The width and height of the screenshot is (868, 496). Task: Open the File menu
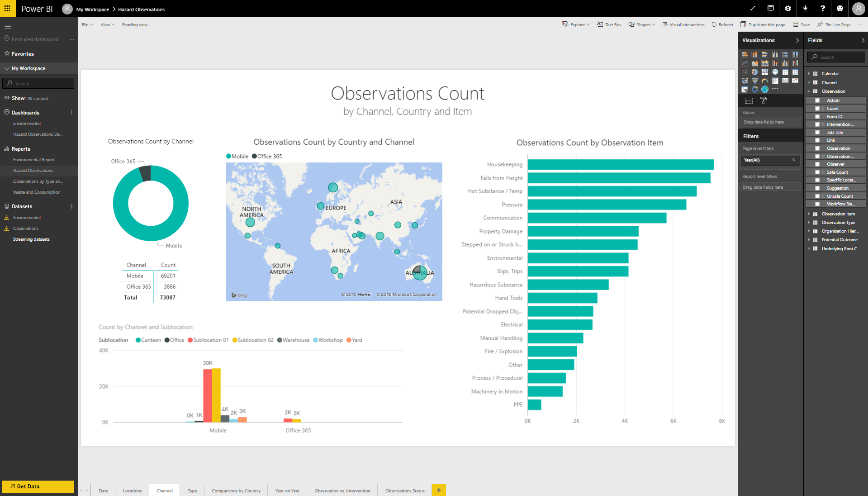pos(87,25)
